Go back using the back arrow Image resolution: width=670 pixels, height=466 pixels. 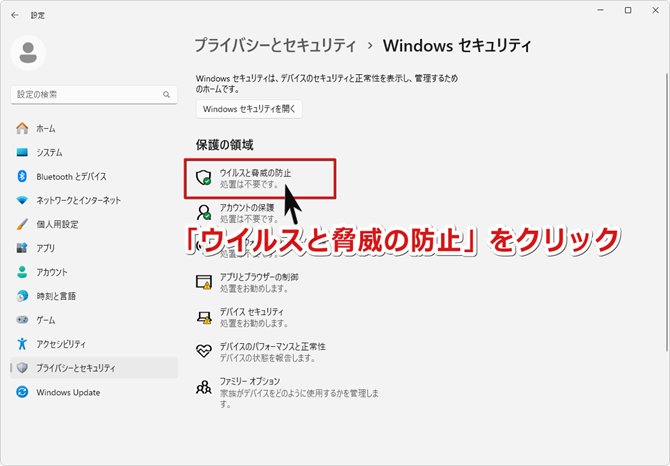(x=15, y=15)
